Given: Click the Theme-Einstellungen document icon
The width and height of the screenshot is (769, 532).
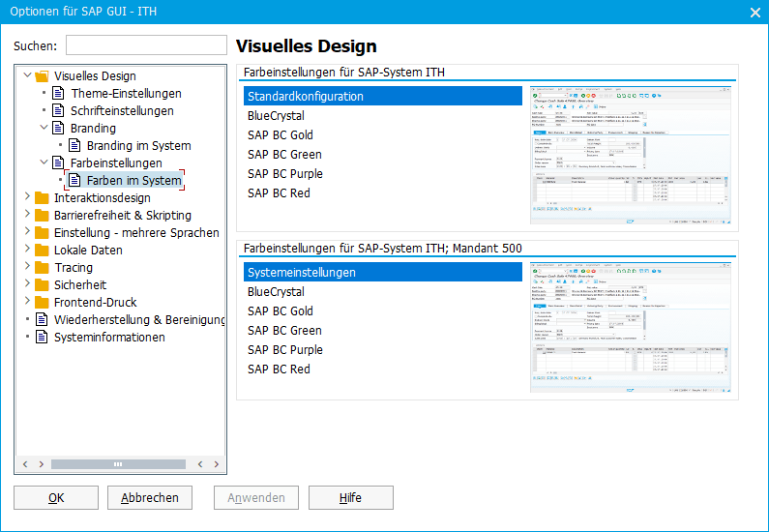Looking at the screenshot, I should [58, 93].
